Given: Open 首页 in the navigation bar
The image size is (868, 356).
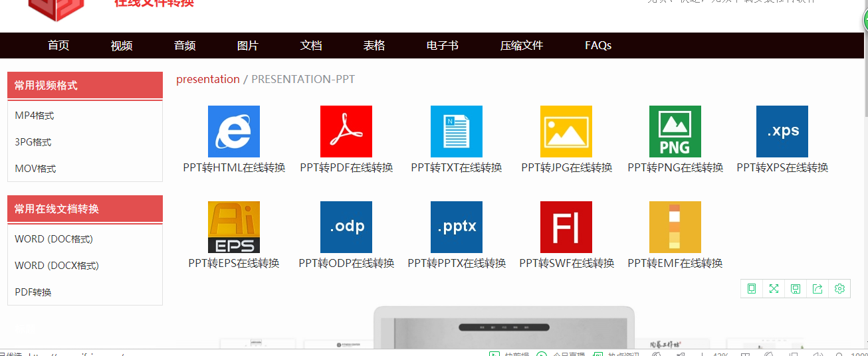Looking at the screenshot, I should (x=58, y=45).
